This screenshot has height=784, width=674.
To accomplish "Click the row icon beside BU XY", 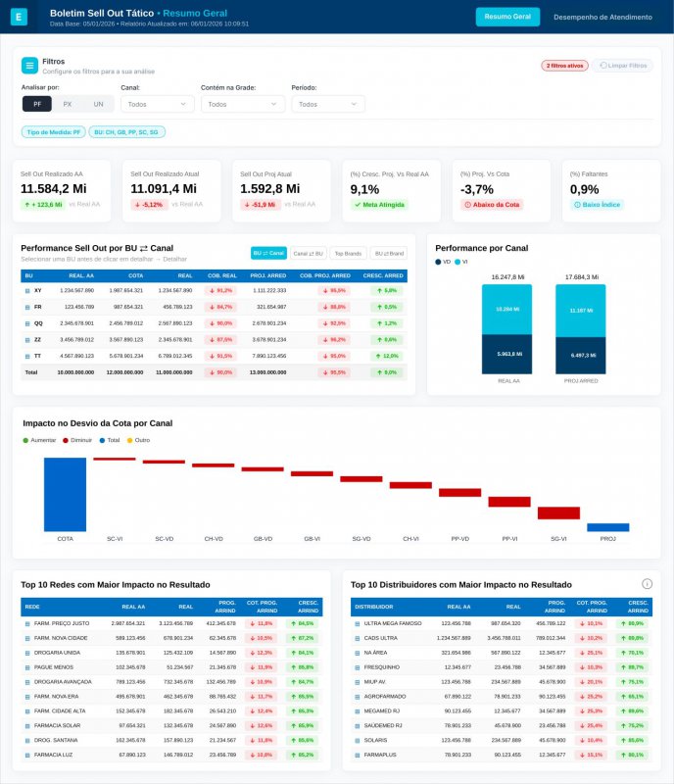I will pyautogui.click(x=27, y=290).
